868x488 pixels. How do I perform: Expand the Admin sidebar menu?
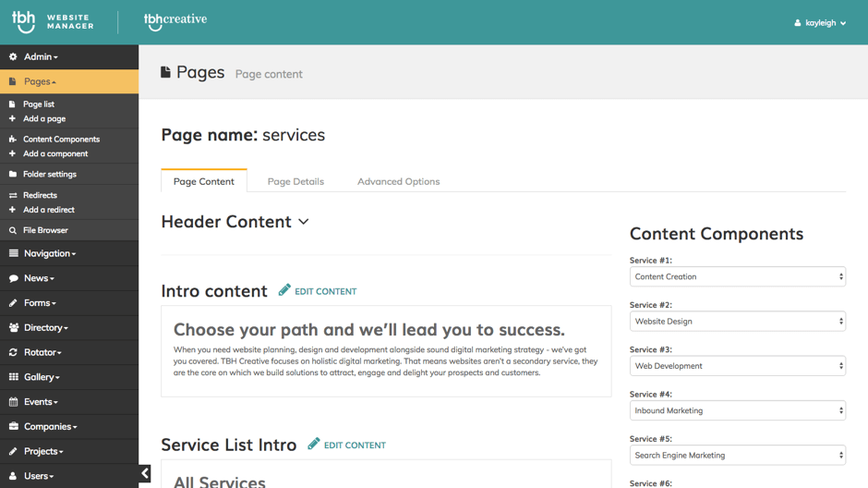[x=69, y=56]
